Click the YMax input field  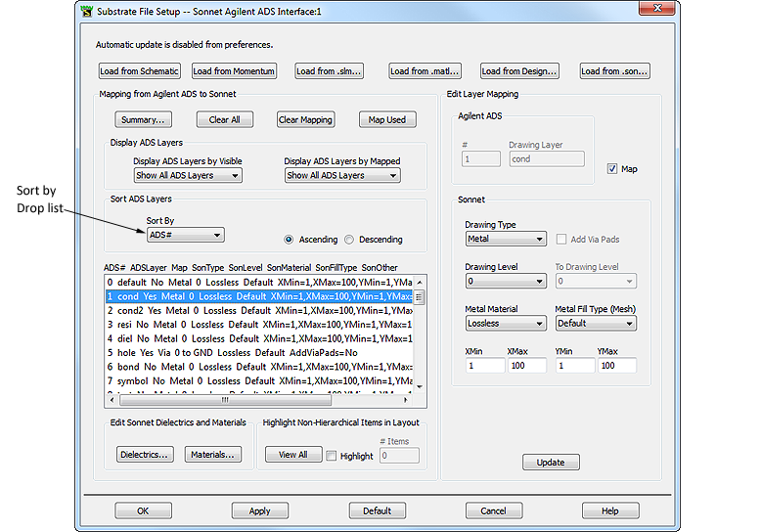click(617, 366)
